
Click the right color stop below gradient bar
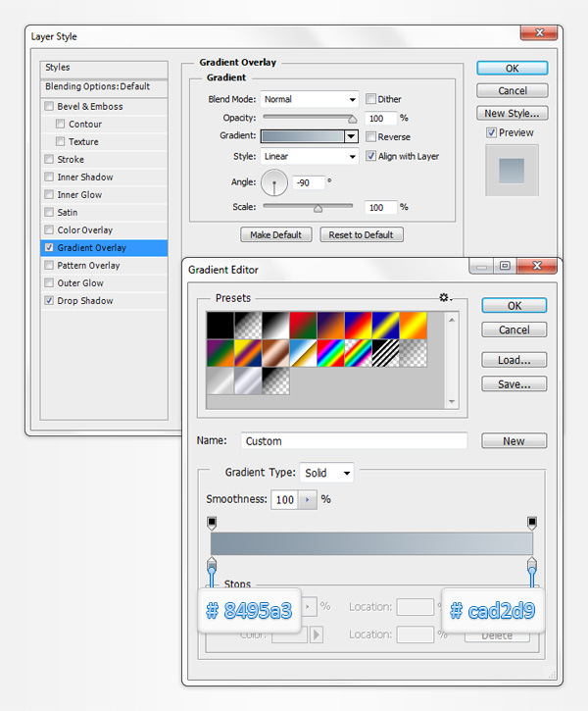(532, 566)
